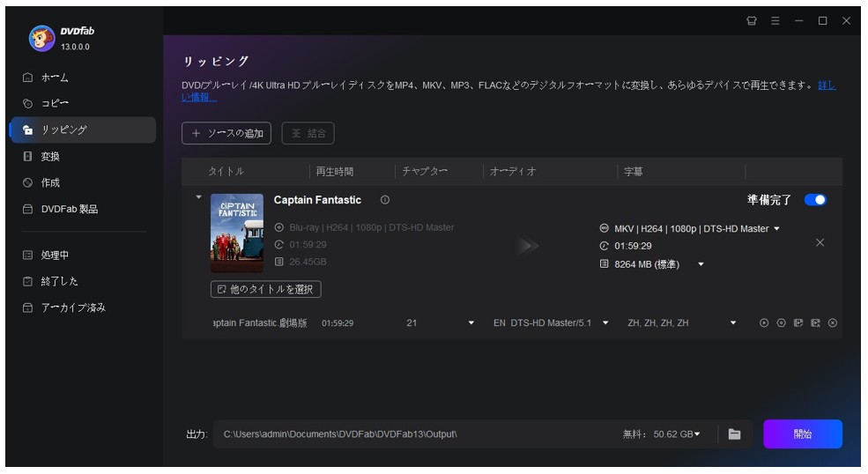Click the DVDFab mascot logo
The height and width of the screenshot is (474, 868).
coord(42,38)
